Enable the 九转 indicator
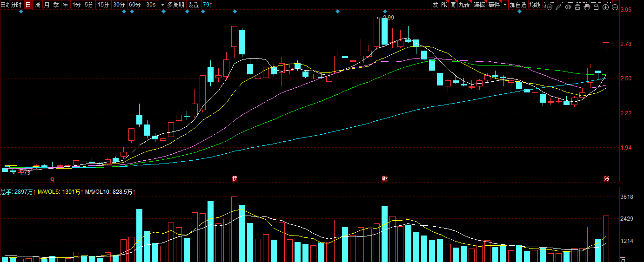Screen dimensions: 644x262 pos(464,5)
